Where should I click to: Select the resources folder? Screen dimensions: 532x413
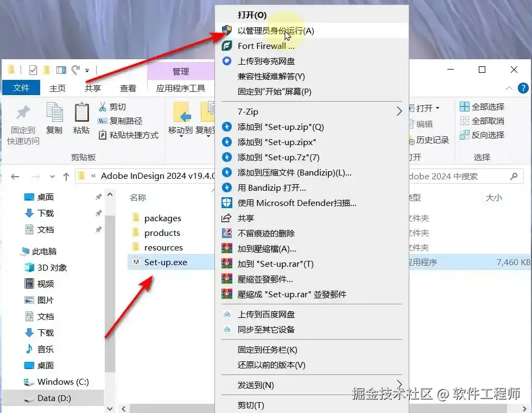(163, 248)
